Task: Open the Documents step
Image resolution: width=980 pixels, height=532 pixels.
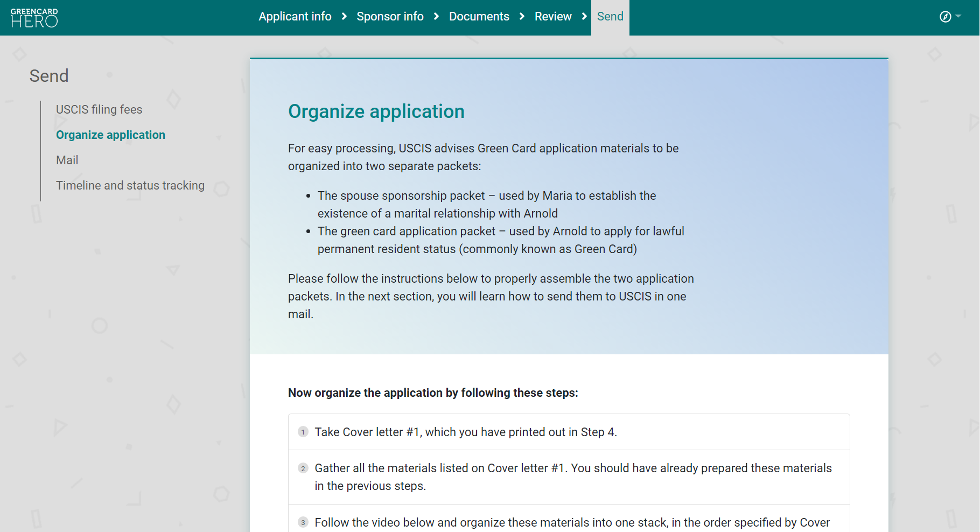Action: point(479,17)
